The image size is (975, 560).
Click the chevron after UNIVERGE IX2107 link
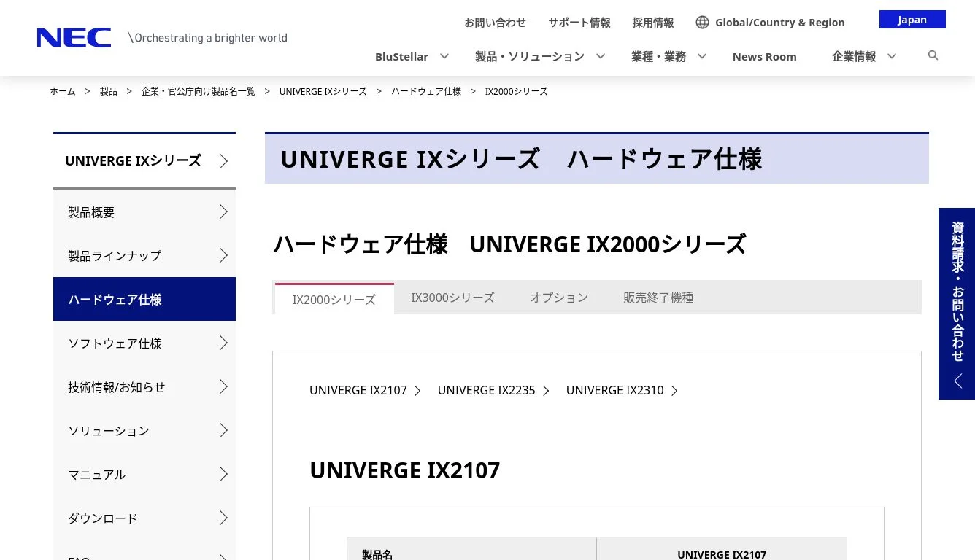(417, 391)
